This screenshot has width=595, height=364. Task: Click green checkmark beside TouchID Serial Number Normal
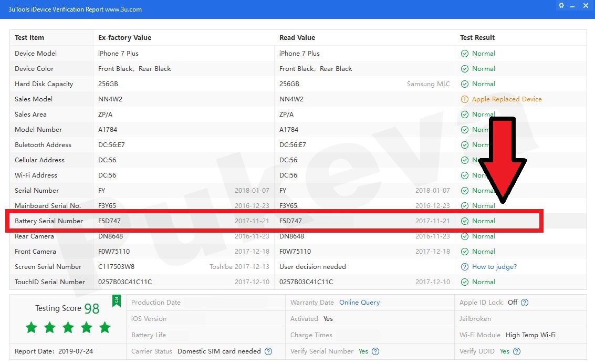click(465, 282)
